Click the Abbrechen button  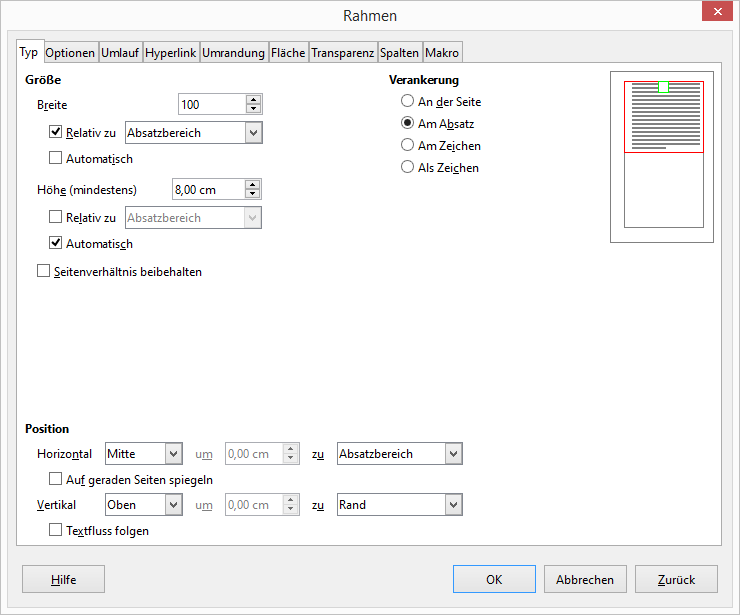click(x=585, y=579)
